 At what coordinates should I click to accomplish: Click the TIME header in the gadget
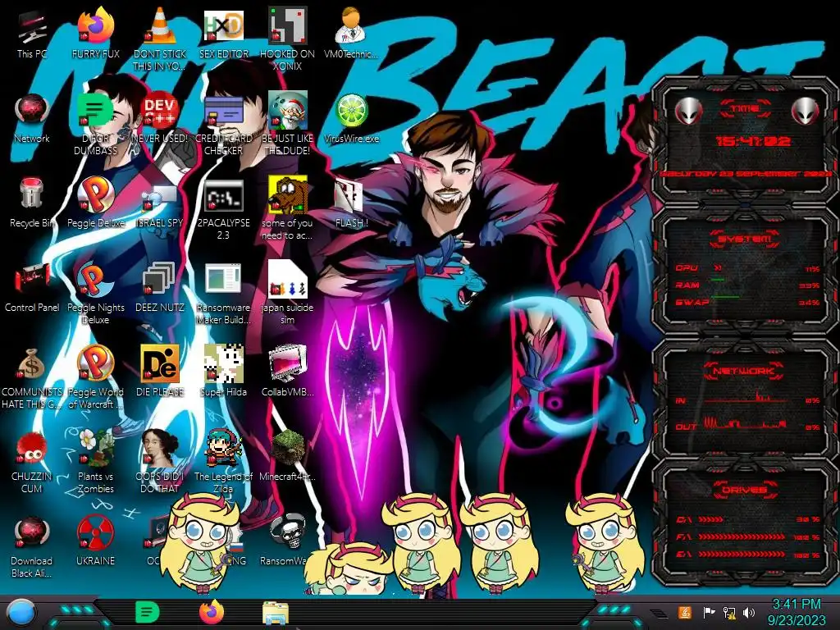coord(745,108)
